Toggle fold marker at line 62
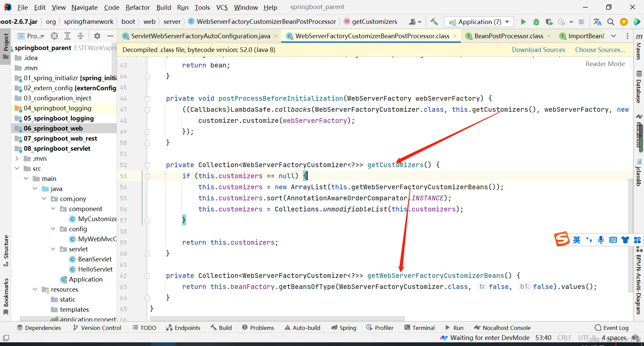 point(147,276)
